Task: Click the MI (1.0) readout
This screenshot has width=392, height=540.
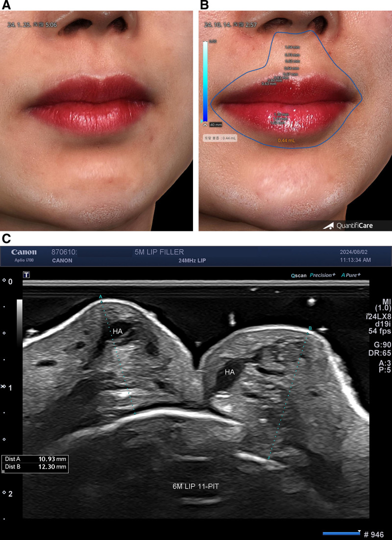Action: [x=383, y=305]
